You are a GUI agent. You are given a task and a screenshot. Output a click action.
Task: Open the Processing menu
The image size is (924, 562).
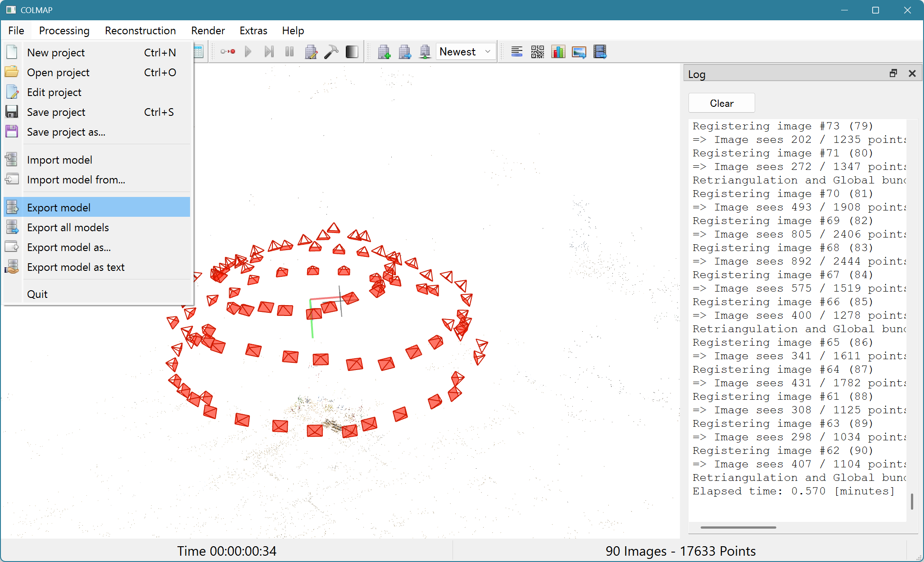tap(64, 30)
